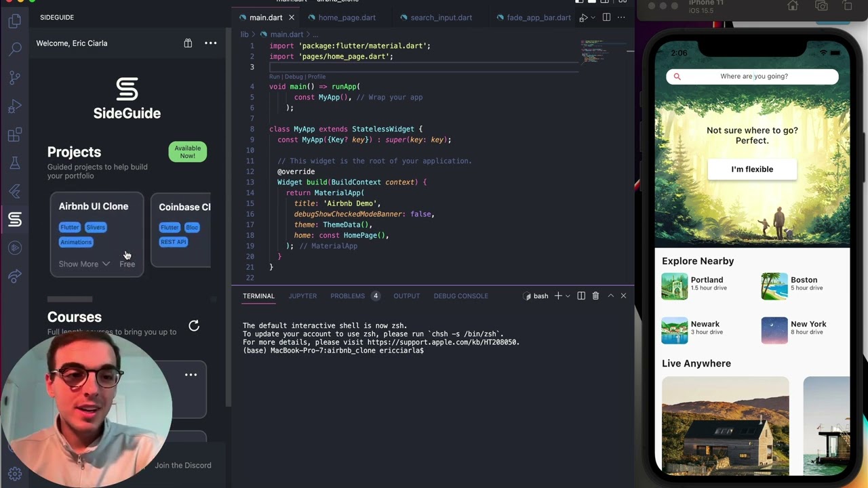Click the lib breadcrumb
Screen dimensions: 868x488
click(244, 35)
